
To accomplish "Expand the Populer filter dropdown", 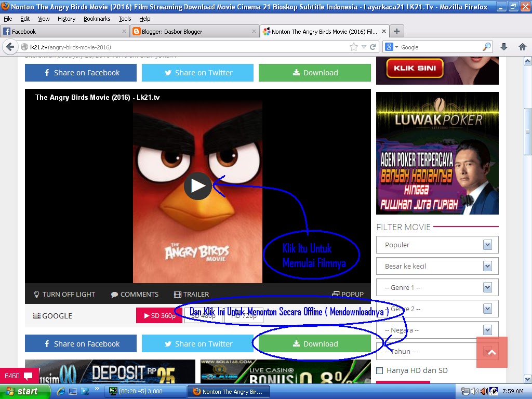I will point(437,245).
